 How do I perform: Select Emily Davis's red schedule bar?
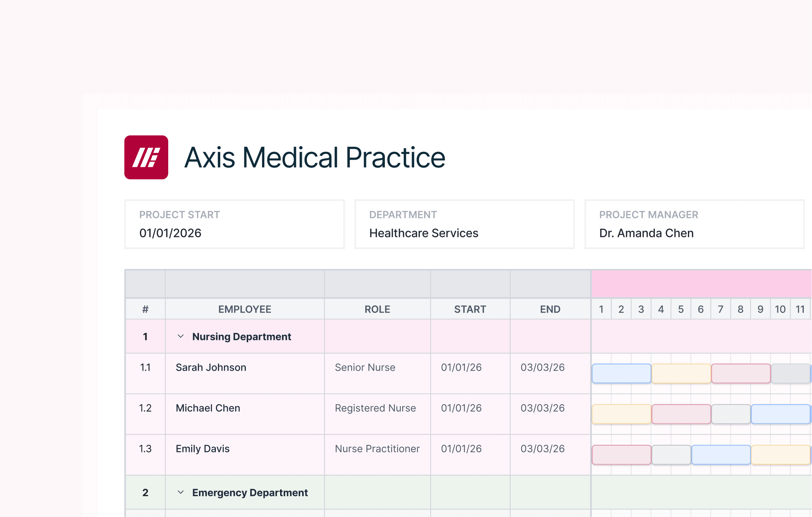point(621,454)
